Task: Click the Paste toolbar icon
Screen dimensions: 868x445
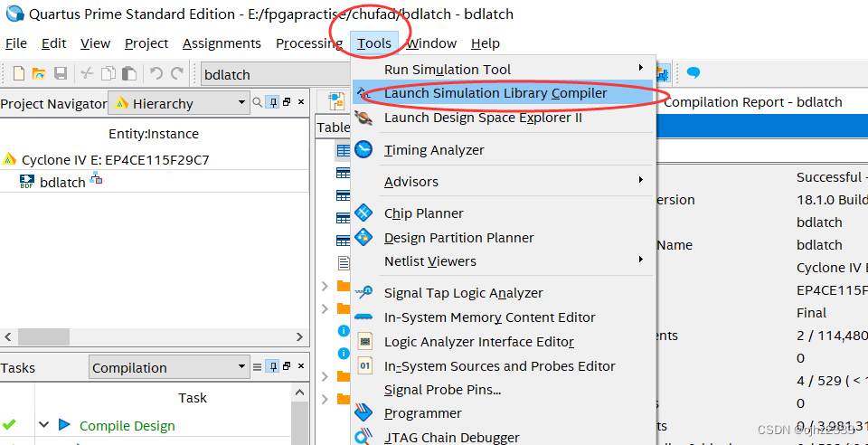Action: point(129,74)
